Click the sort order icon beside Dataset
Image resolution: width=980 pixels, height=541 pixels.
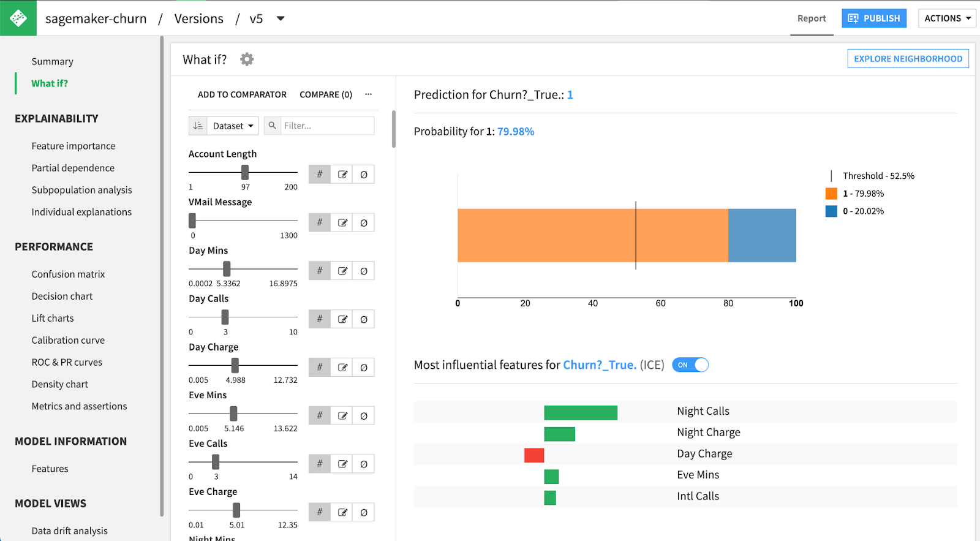(198, 126)
